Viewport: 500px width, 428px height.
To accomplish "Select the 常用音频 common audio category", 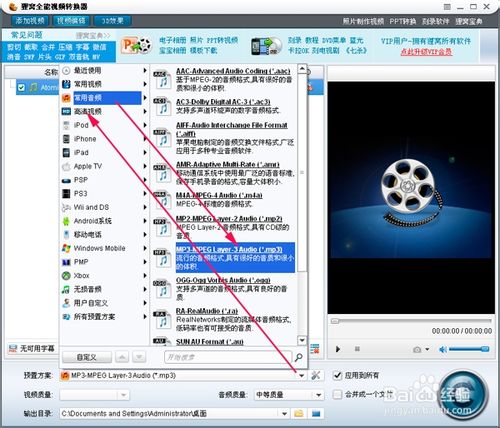I will click(x=104, y=98).
